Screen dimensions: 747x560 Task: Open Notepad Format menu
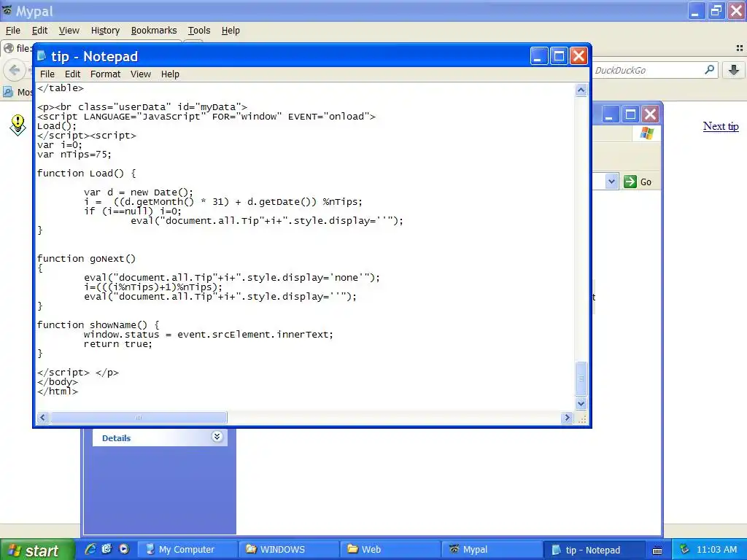pyautogui.click(x=105, y=74)
